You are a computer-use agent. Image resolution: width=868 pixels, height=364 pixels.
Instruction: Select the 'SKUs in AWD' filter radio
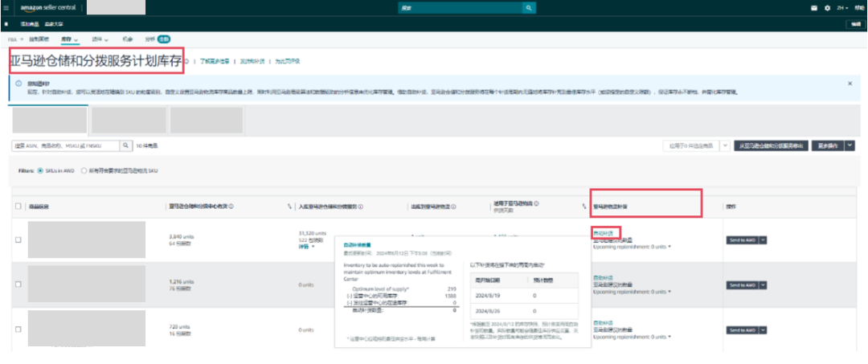(x=40, y=171)
